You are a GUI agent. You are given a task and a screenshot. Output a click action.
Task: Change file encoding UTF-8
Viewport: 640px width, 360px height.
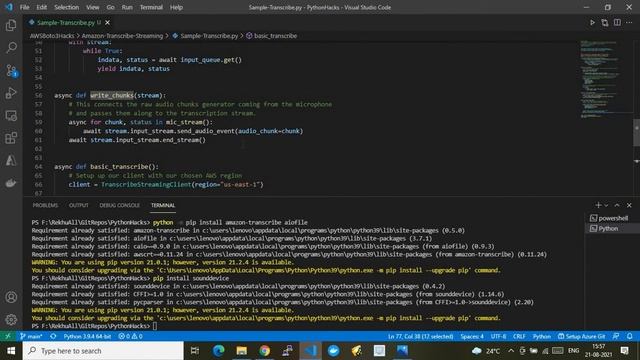click(498, 336)
